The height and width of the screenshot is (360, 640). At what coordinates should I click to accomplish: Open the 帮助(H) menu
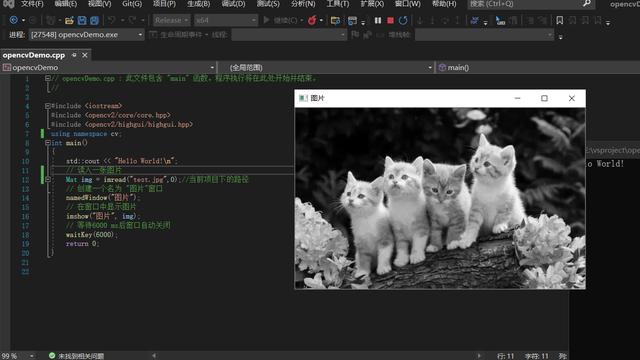(x=444, y=4)
